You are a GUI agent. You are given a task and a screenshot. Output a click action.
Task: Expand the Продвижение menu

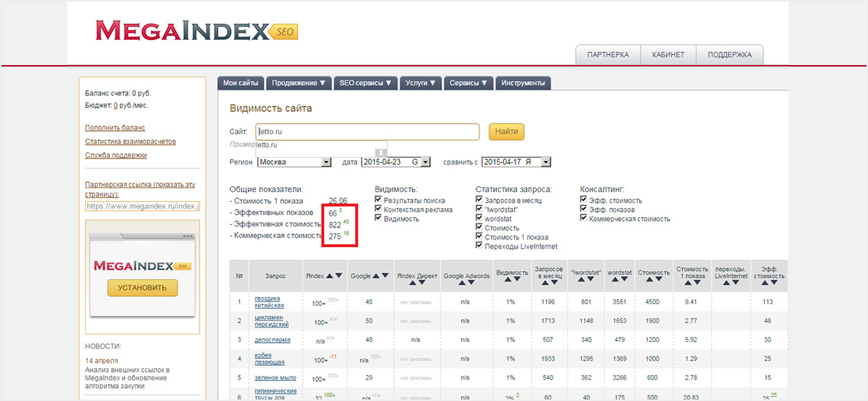pos(299,83)
